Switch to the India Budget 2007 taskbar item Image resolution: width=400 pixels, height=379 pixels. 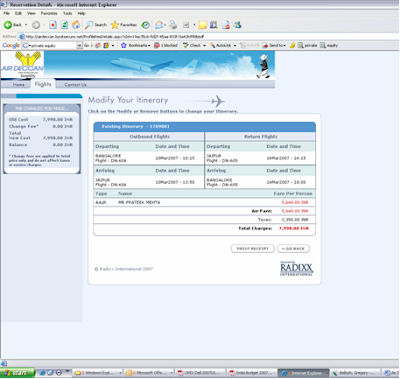(x=253, y=373)
